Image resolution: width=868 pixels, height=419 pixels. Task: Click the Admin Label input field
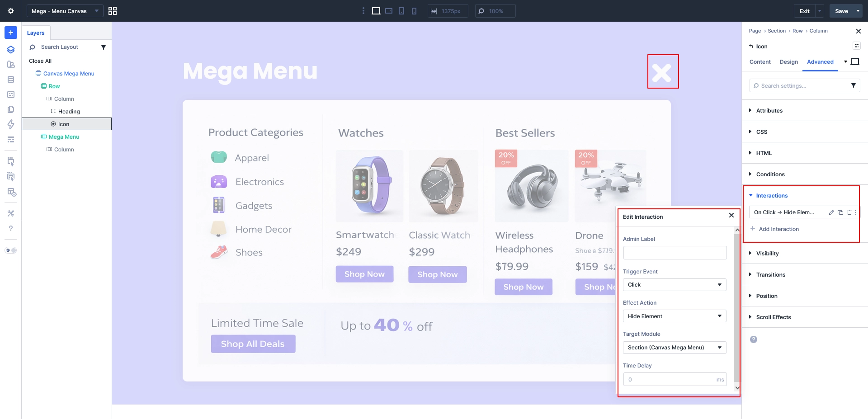pyautogui.click(x=675, y=253)
